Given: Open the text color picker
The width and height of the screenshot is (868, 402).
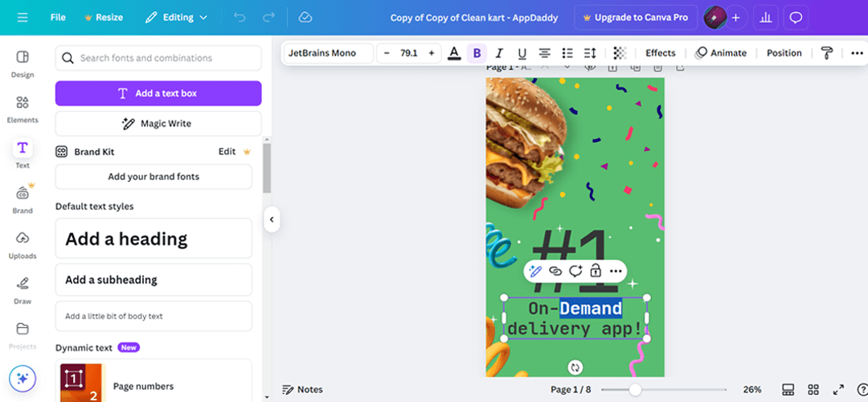Looking at the screenshot, I should coord(454,53).
